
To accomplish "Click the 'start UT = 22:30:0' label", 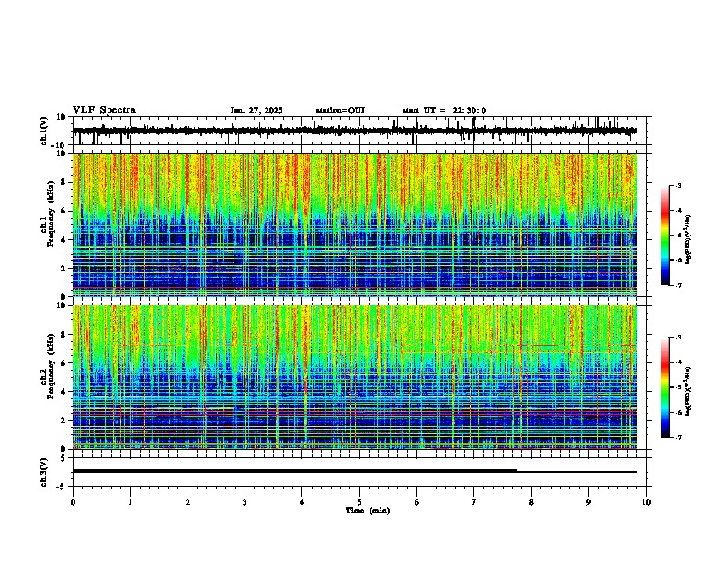I will (444, 110).
